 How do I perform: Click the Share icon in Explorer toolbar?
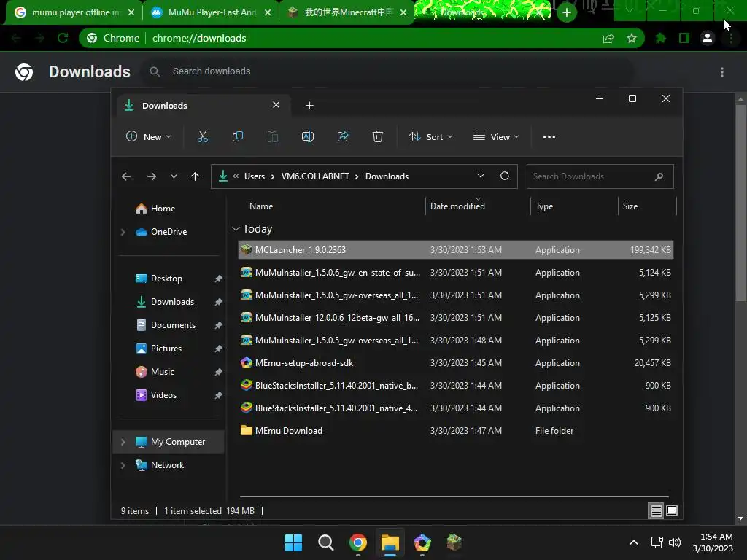[x=343, y=136]
